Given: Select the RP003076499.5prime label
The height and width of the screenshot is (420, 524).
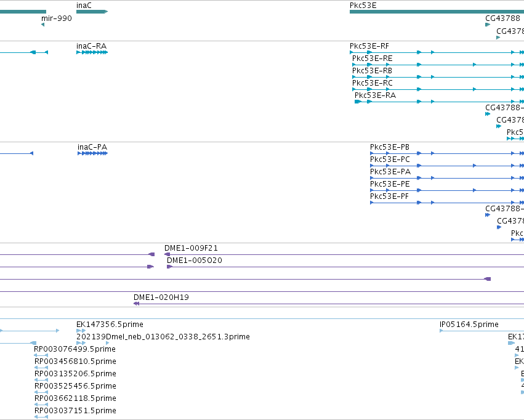Looking at the screenshot, I should coord(75,349).
